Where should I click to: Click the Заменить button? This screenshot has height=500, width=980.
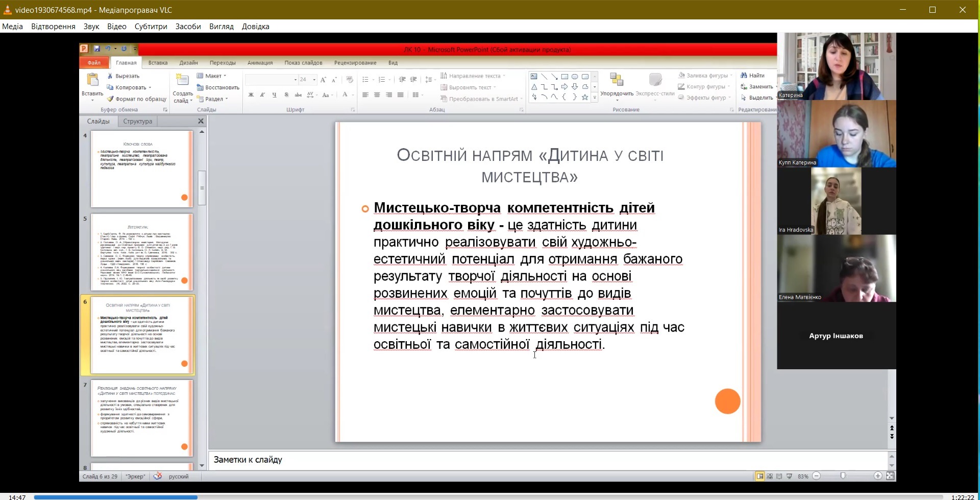pyautogui.click(x=761, y=87)
